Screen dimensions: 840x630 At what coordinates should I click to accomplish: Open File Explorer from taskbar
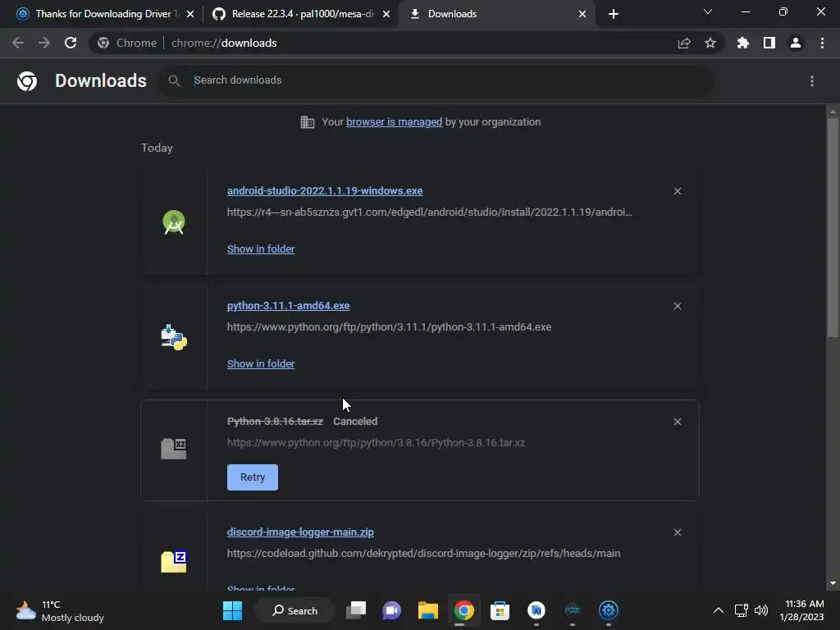click(x=428, y=610)
